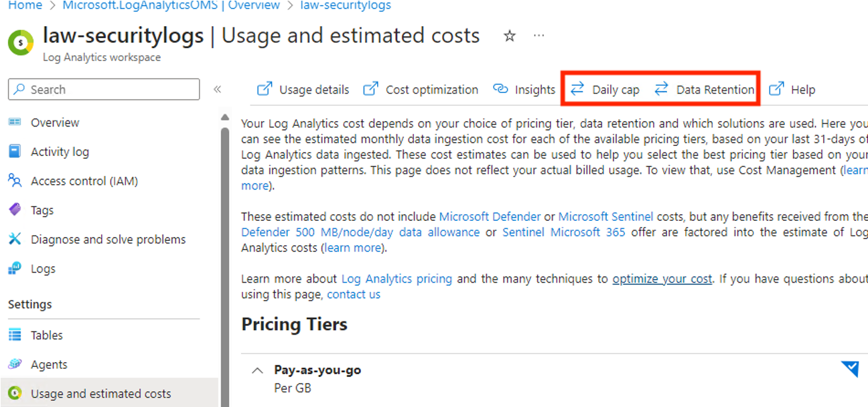Click the feedback send icon near Pay-as-you-go

(x=849, y=369)
